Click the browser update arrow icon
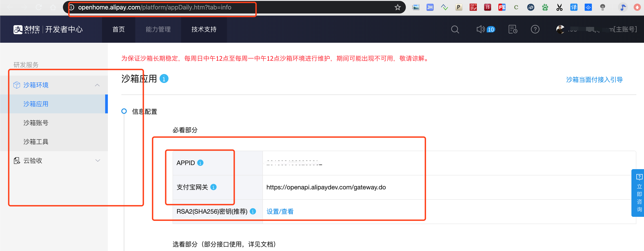The height and width of the screenshot is (251, 644). tap(637, 7)
